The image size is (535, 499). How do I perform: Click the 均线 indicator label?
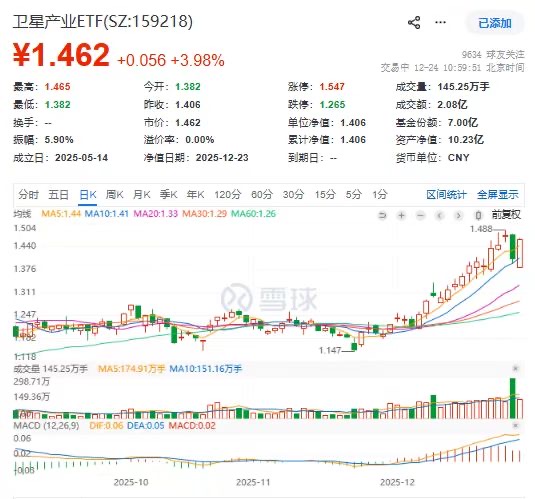22,214
